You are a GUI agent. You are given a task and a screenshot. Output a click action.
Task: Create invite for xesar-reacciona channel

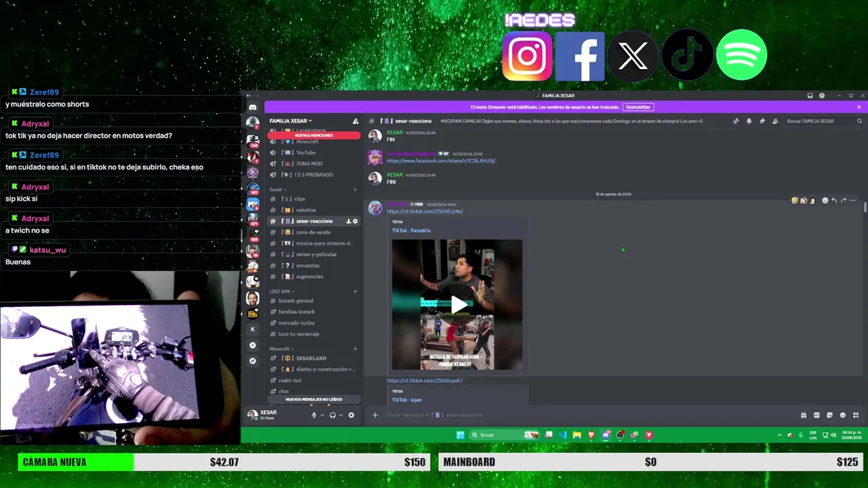click(x=349, y=221)
